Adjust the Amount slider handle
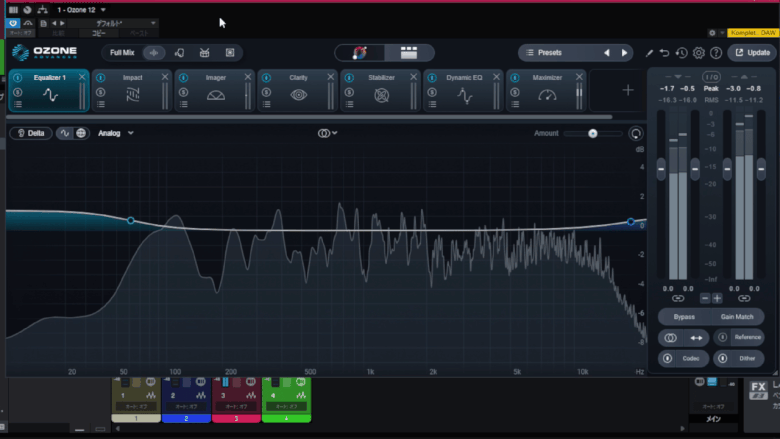780x439 pixels. (x=593, y=133)
